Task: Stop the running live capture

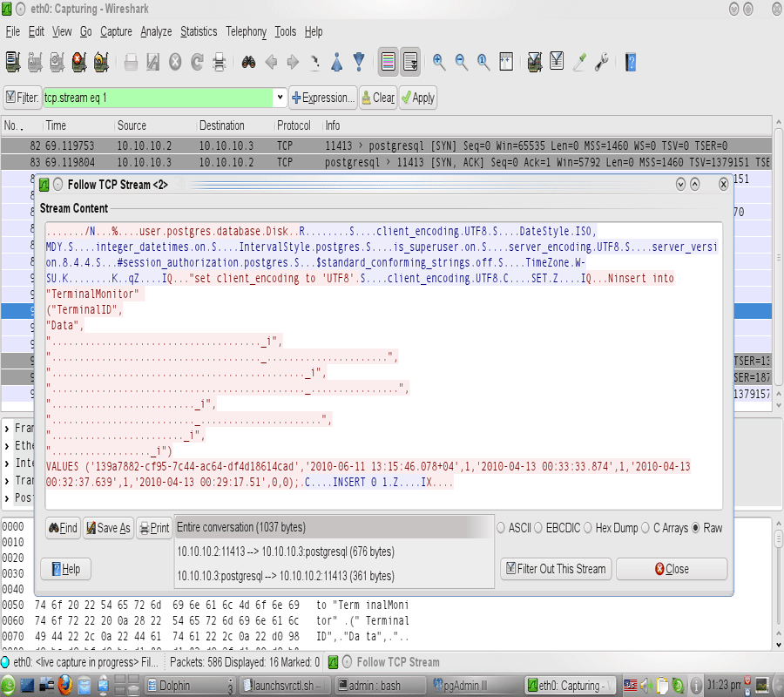Action: (x=79, y=62)
